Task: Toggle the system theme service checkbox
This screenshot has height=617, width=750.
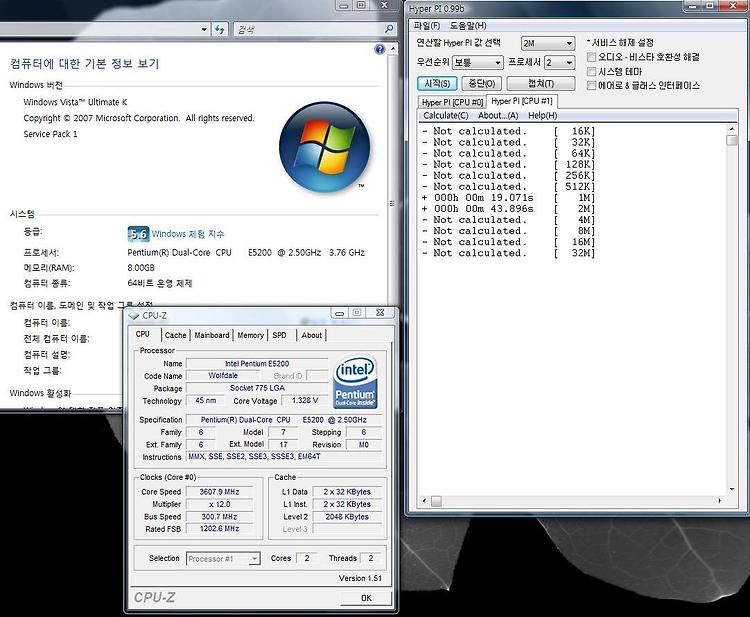Action: pyautogui.click(x=592, y=71)
